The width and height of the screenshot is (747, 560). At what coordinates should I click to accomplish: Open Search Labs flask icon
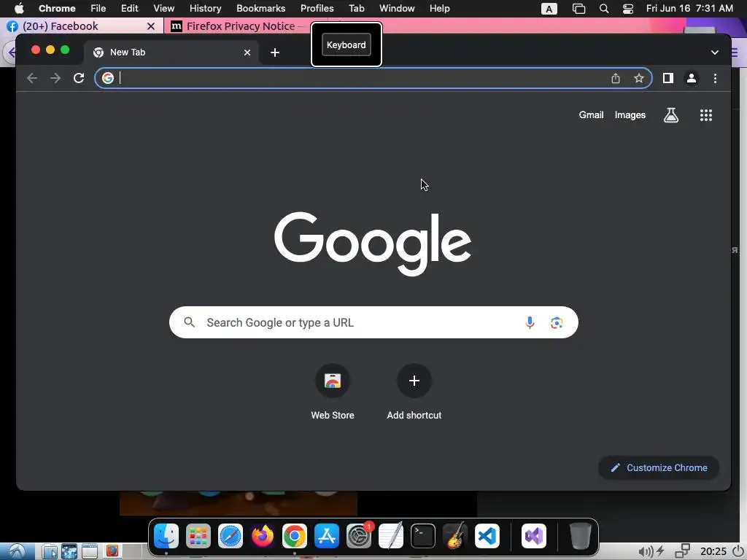coord(671,114)
